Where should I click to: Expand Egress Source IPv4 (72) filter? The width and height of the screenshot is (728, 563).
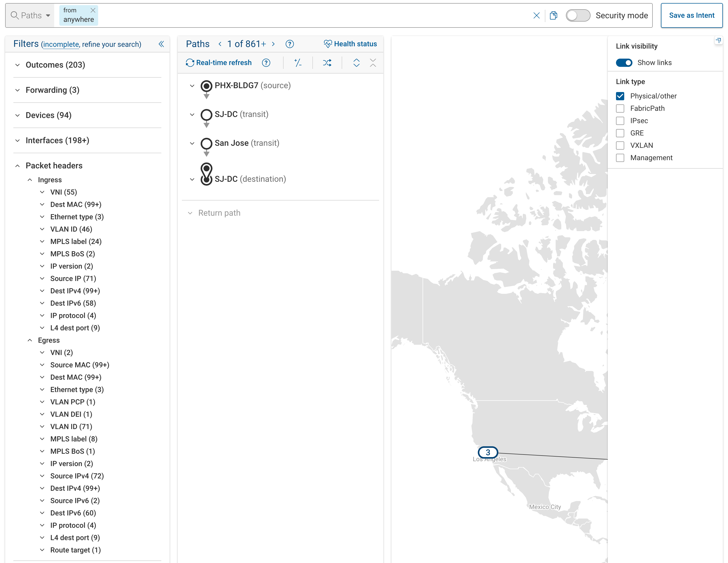pyautogui.click(x=42, y=476)
